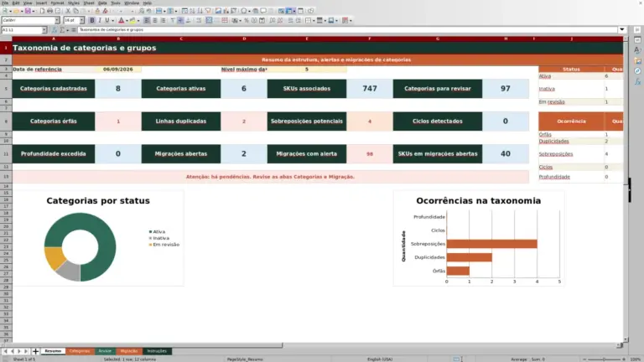Open font color dropdown arrow
Viewport: 644px width, 362px height.
click(x=127, y=20)
